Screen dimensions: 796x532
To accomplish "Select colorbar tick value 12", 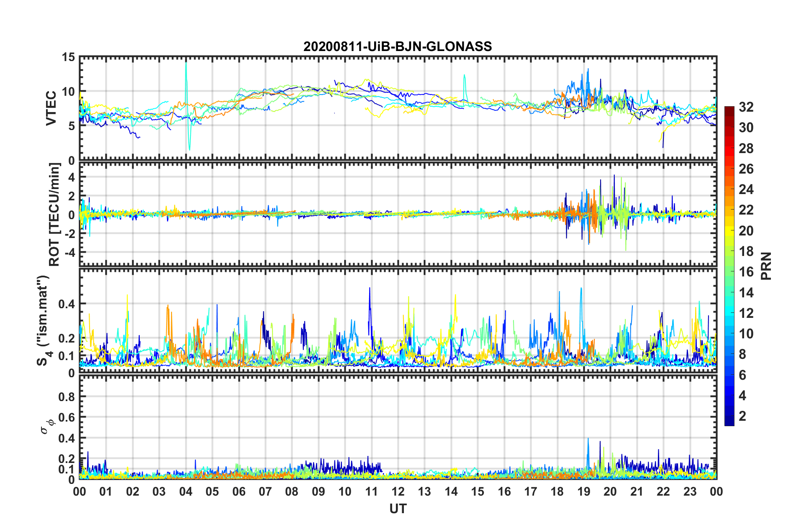I will pyautogui.click(x=746, y=313).
